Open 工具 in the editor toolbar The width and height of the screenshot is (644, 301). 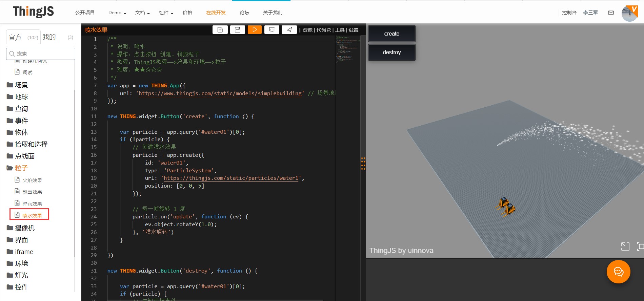[x=340, y=30]
